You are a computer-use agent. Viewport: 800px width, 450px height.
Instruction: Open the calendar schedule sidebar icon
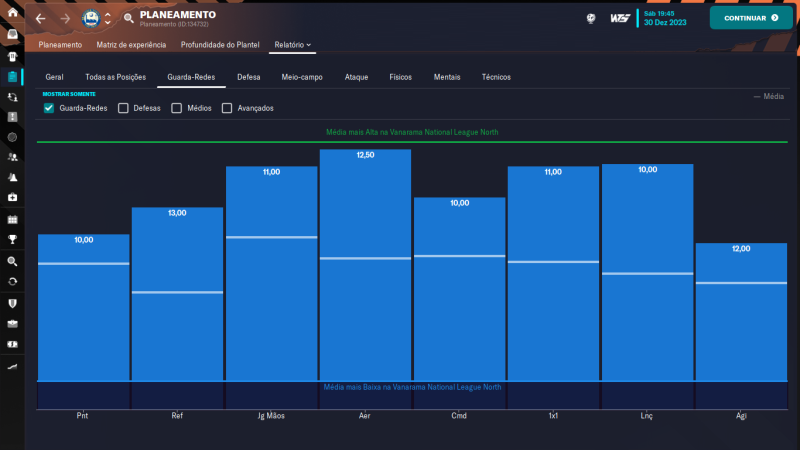tap(12, 218)
